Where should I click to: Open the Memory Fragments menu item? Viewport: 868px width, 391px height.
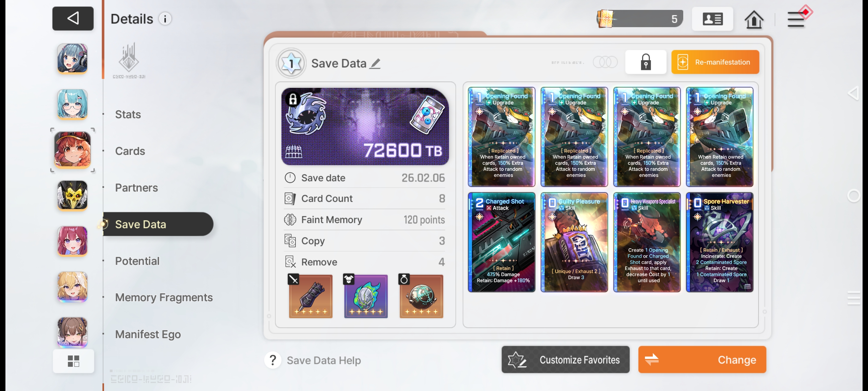(163, 297)
